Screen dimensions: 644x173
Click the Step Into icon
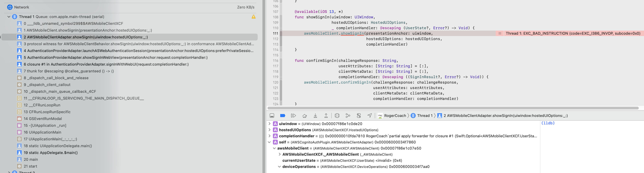[315, 115]
